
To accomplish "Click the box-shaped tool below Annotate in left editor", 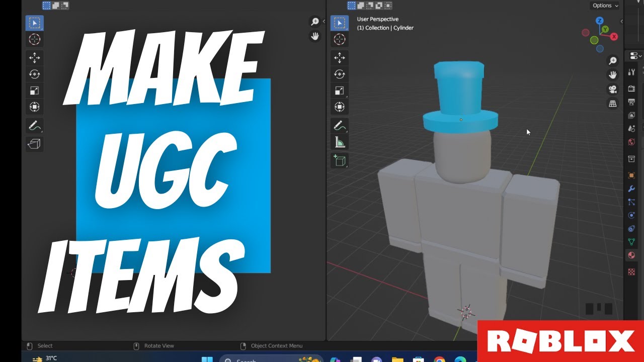I will point(34,144).
